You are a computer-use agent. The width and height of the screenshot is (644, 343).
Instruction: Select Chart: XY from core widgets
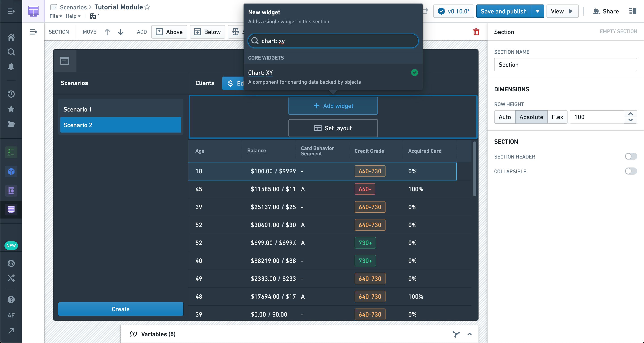point(333,77)
